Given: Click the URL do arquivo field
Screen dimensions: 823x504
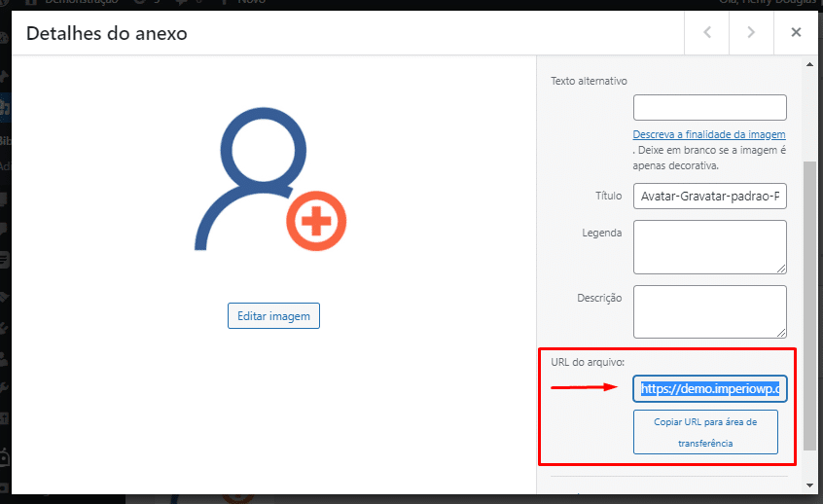Looking at the screenshot, I should [x=709, y=389].
